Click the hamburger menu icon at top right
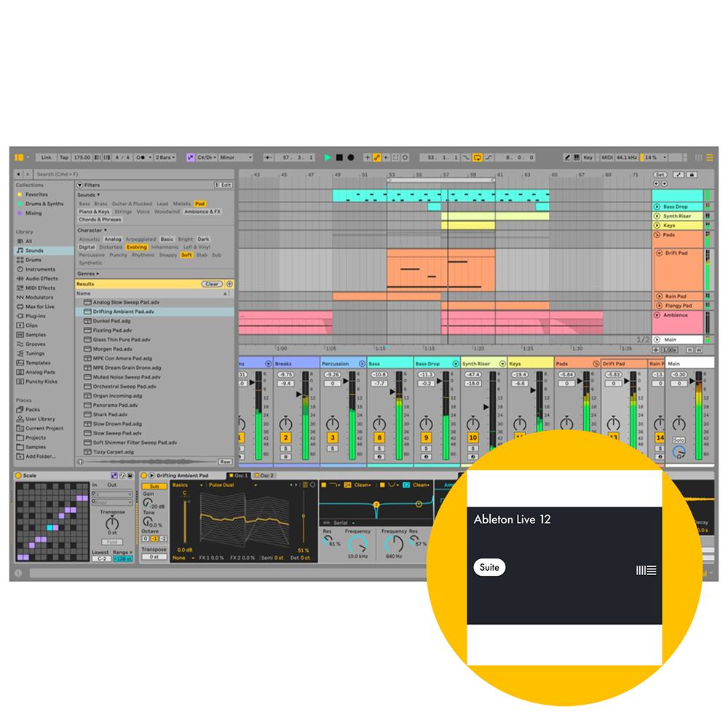This screenshot has width=728, height=728. coord(709,157)
